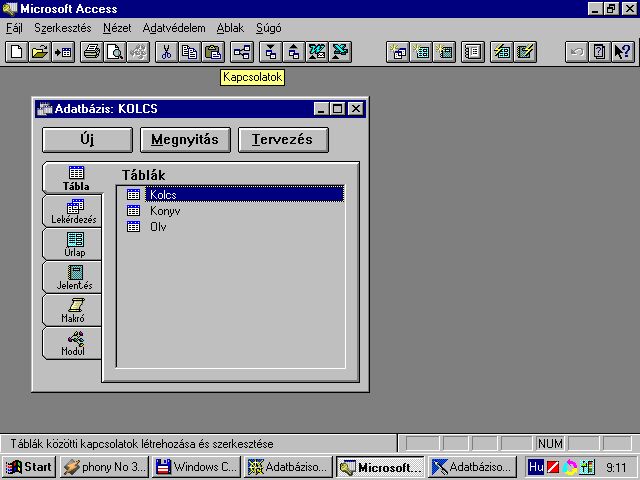Click the Windows Start button
This screenshot has height=480, width=640.
point(29,467)
